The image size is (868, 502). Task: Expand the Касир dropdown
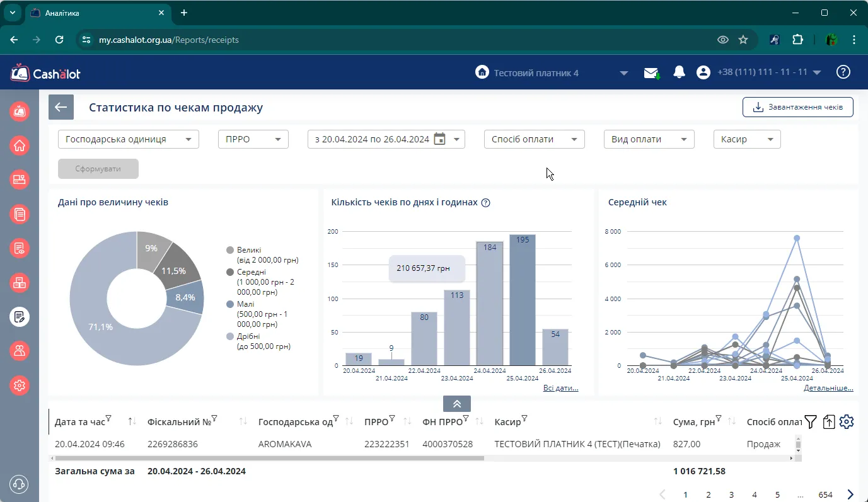pyautogui.click(x=747, y=139)
